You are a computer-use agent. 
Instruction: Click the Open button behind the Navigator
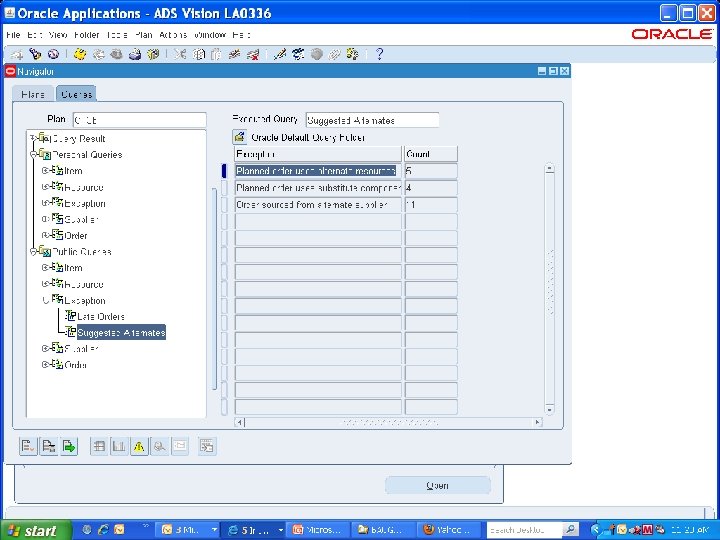click(x=437, y=485)
